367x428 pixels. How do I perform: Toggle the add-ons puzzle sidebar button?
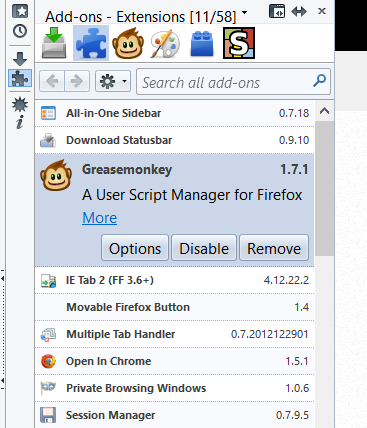20,78
